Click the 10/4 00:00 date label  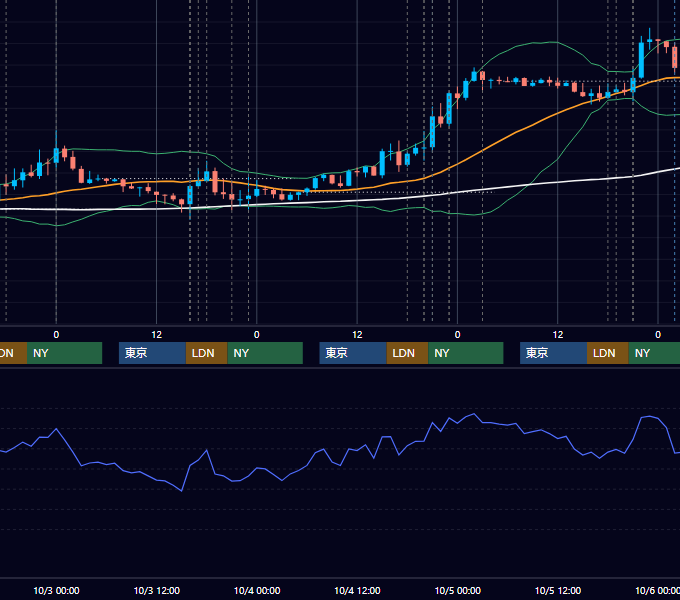[x=257, y=590]
